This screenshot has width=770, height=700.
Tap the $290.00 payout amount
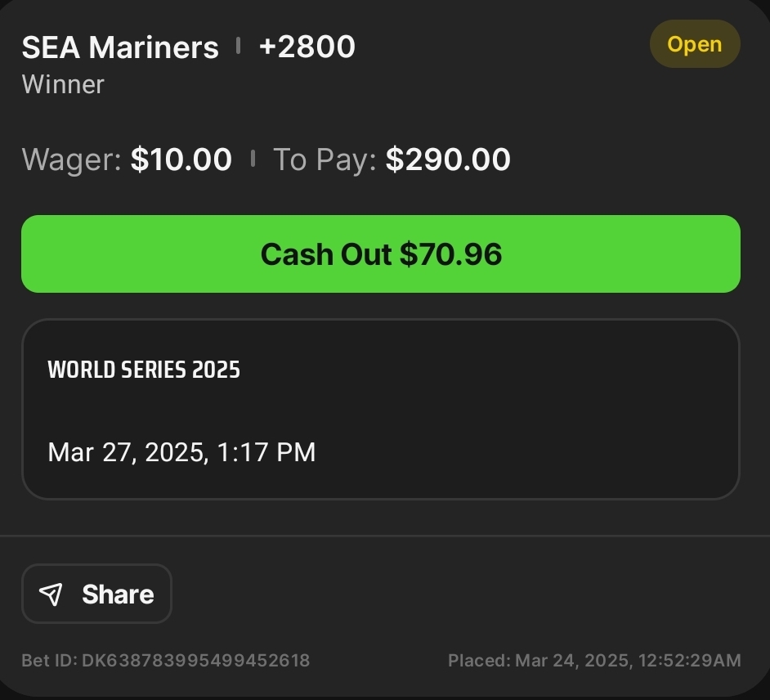448,159
